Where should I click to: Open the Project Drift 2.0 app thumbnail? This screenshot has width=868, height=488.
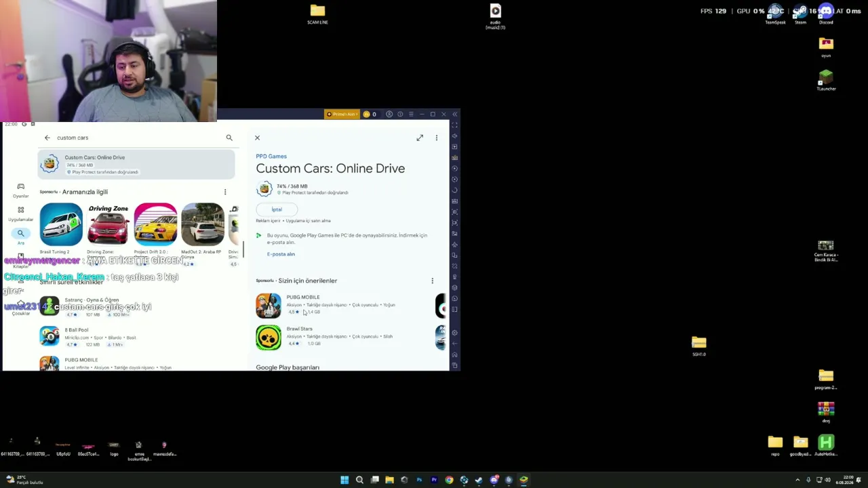coord(155,224)
